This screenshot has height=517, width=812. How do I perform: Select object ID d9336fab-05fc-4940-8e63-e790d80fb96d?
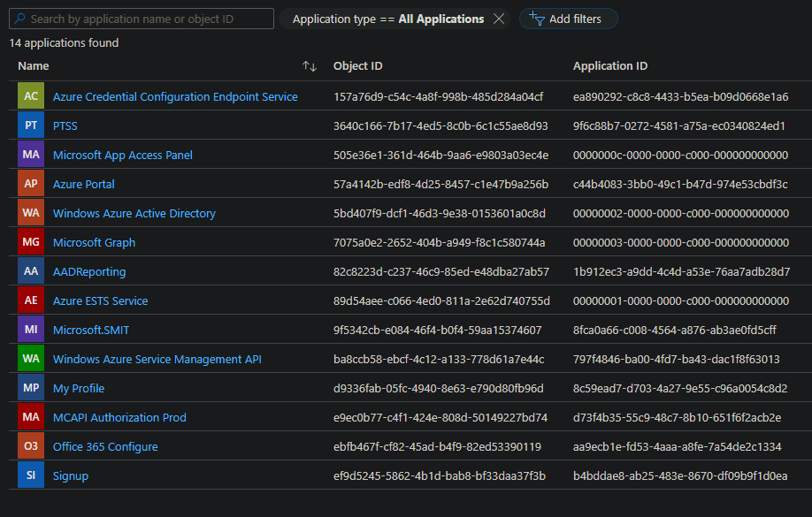pos(438,388)
